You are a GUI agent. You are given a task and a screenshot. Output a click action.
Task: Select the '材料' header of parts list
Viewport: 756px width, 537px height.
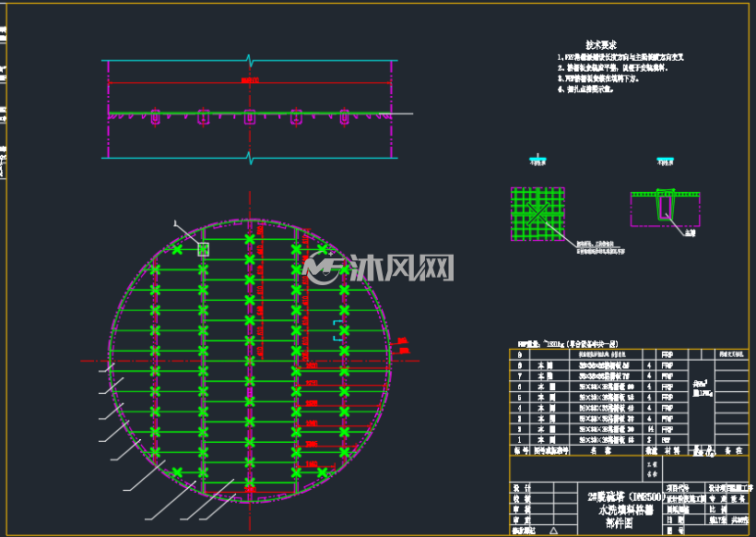click(x=671, y=450)
